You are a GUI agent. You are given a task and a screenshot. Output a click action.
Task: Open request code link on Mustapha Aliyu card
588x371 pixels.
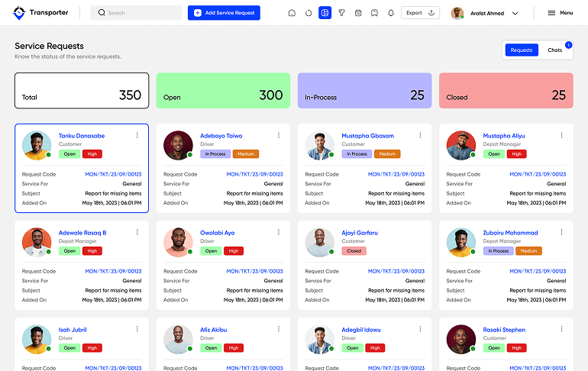(x=538, y=174)
